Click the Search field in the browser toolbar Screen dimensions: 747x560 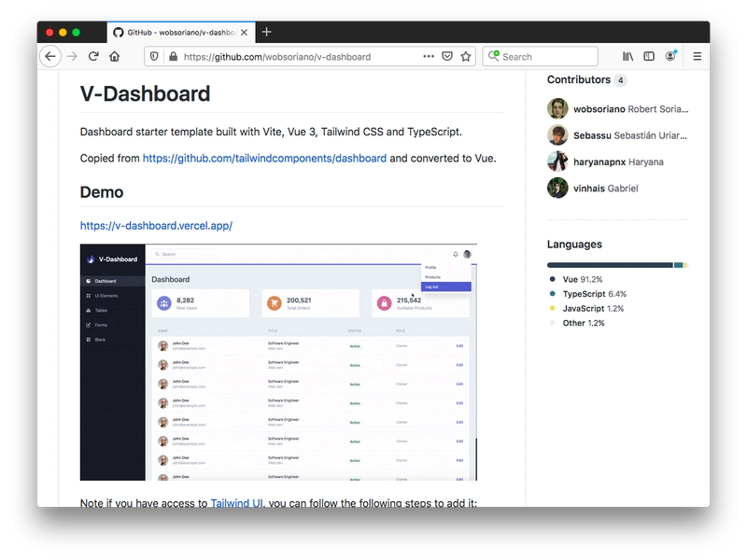click(541, 57)
